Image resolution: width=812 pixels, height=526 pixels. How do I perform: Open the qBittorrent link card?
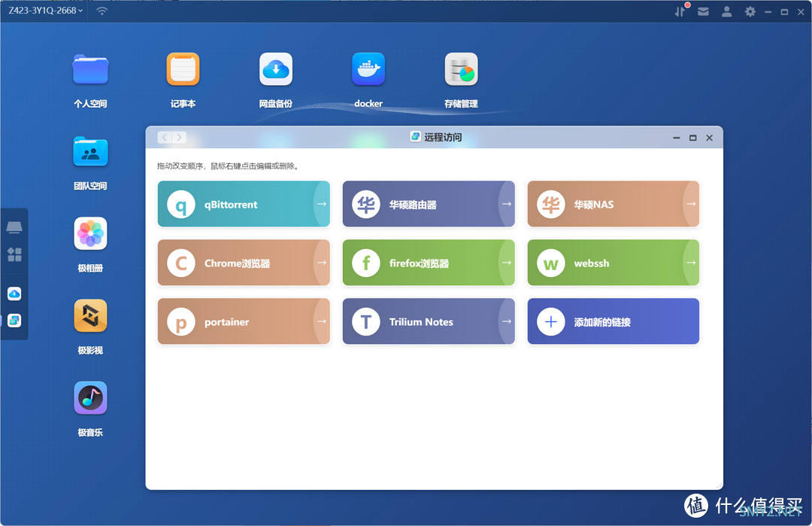pyautogui.click(x=244, y=204)
